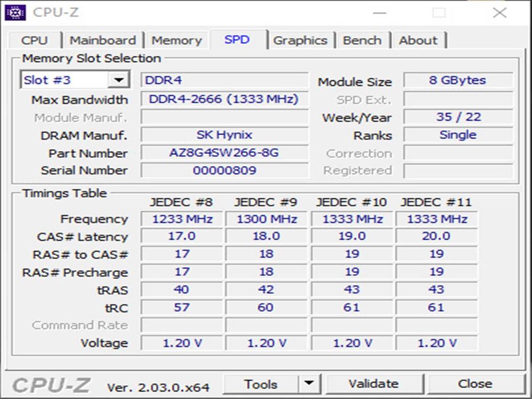This screenshot has height=399, width=532.
Task: Click CAS# Latency 19.0 cell
Action: 352,236
